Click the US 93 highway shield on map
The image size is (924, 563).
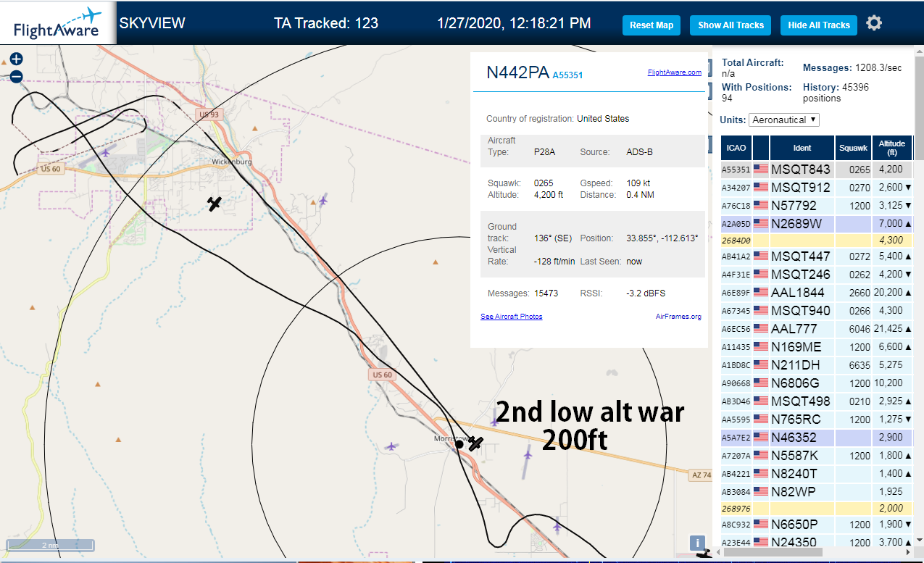(x=209, y=114)
